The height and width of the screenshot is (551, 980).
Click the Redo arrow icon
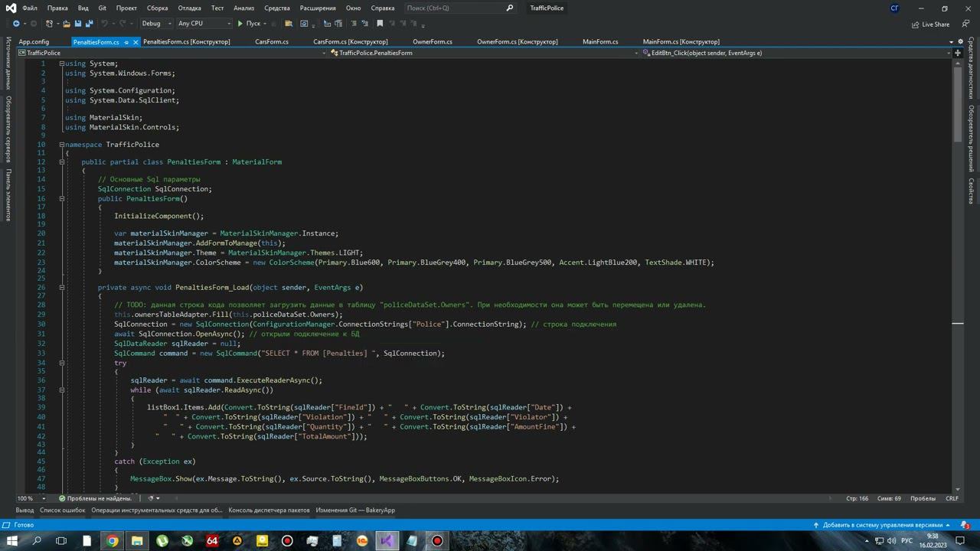click(122, 24)
